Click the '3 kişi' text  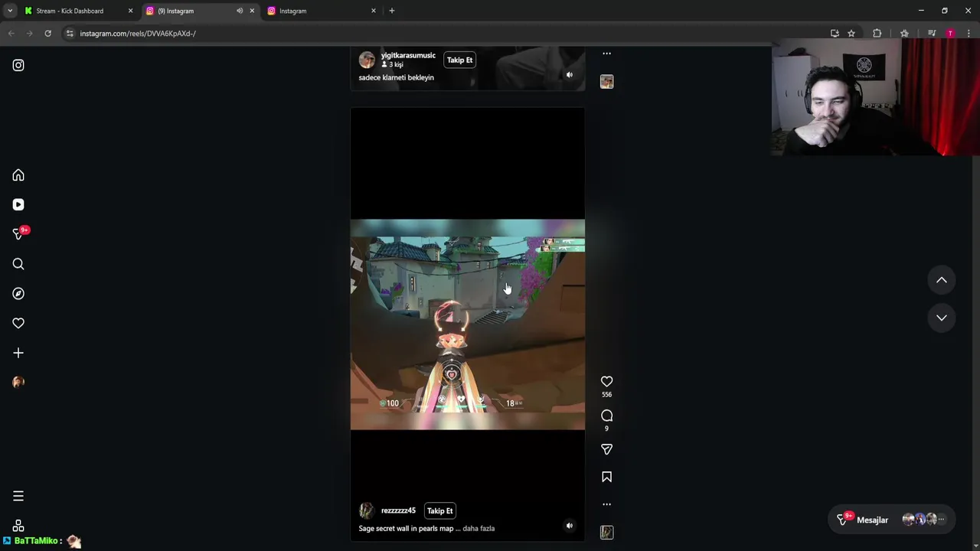[x=395, y=64]
